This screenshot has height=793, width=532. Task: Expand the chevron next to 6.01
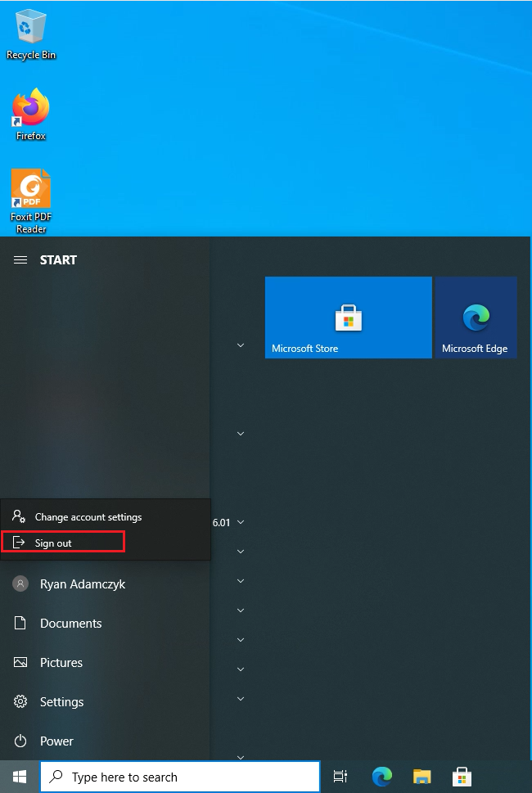click(x=241, y=522)
